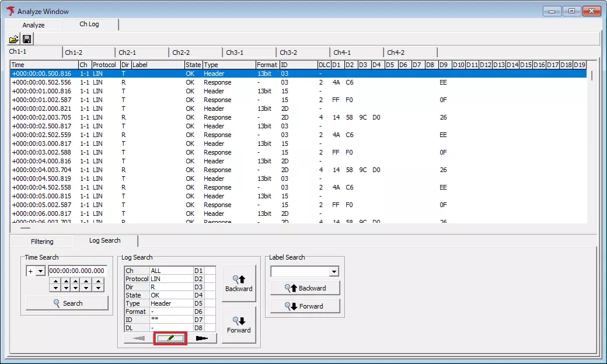Viewport: 607px width, 364px height.
Task: Click the Protocol column header
Action: 105,65
